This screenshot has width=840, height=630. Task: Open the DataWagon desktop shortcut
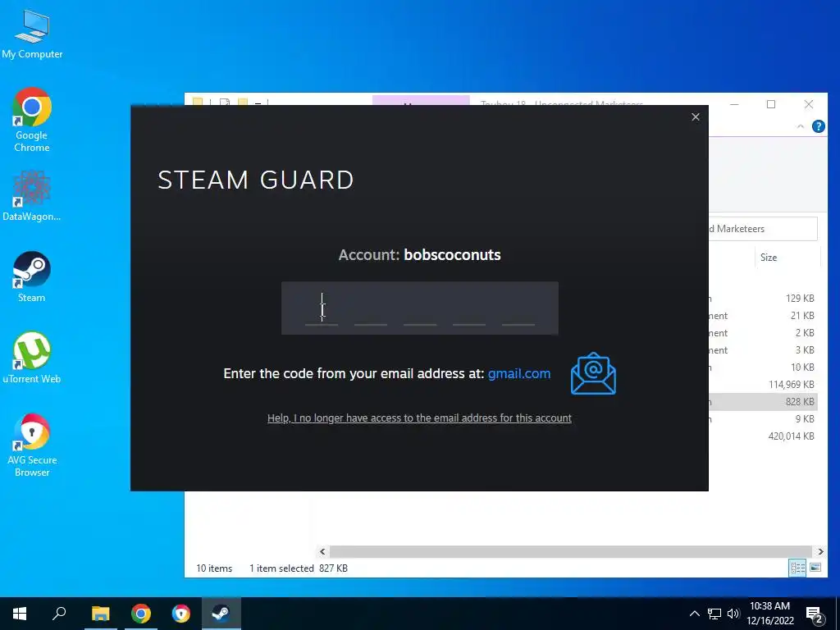pyautogui.click(x=32, y=195)
